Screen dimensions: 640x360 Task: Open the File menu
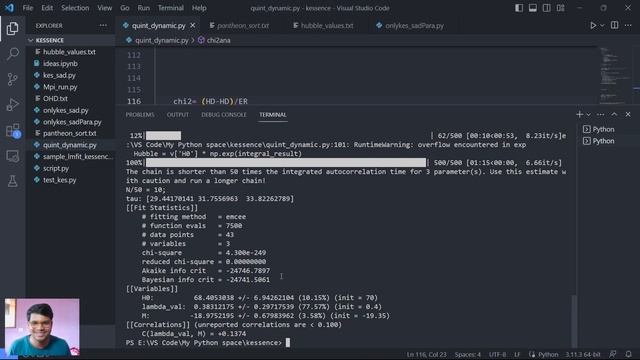(x=28, y=8)
